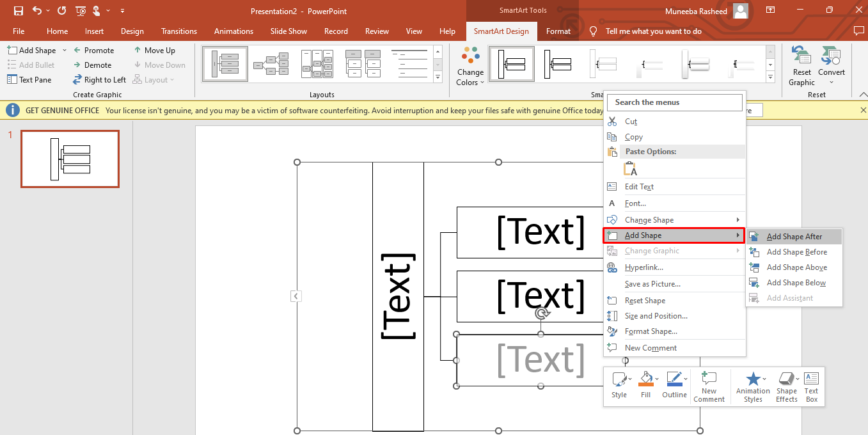Click Muneeba Rasheed account name
The height and width of the screenshot is (435, 868).
coord(695,10)
